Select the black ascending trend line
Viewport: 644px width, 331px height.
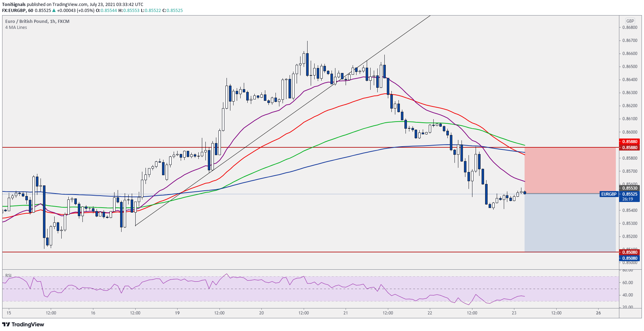(283, 121)
